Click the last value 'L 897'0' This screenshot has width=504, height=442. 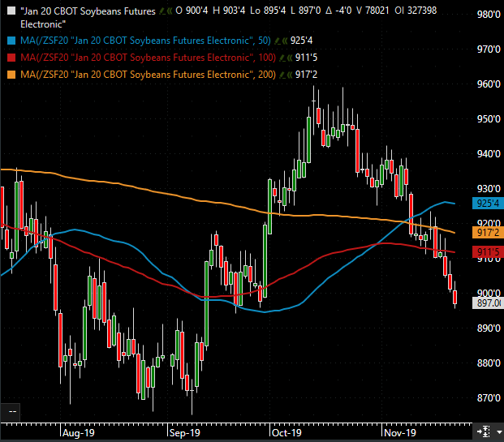[306, 11]
